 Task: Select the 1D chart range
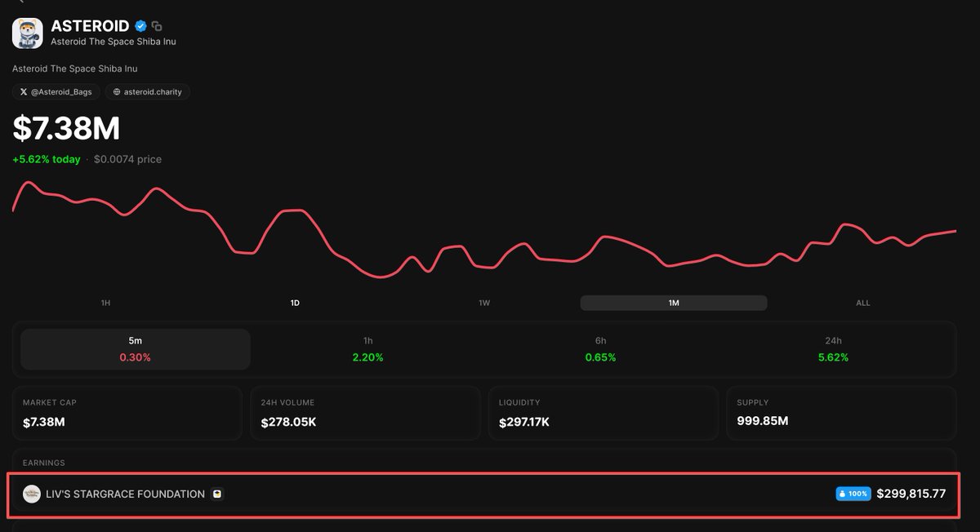click(x=295, y=303)
